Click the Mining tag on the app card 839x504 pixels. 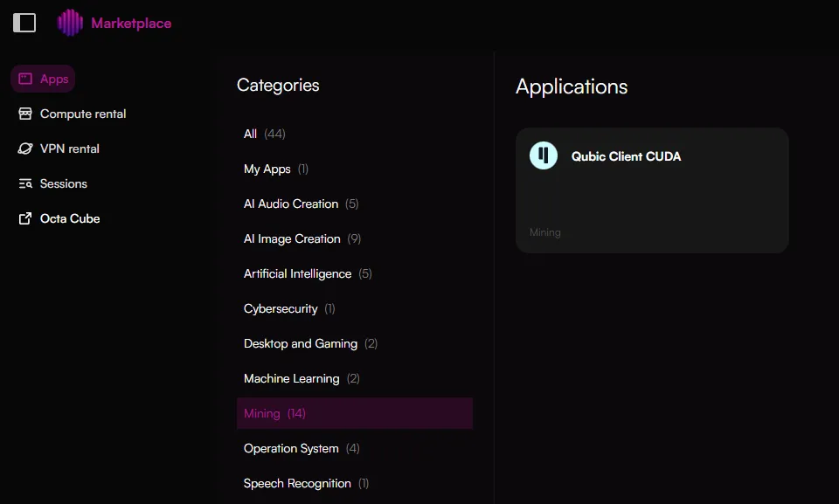[545, 232]
